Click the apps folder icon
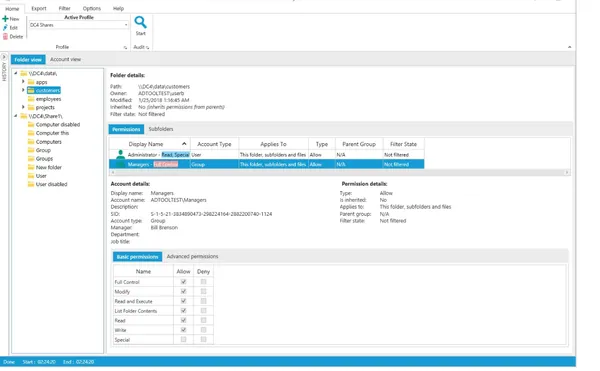 tap(31, 82)
